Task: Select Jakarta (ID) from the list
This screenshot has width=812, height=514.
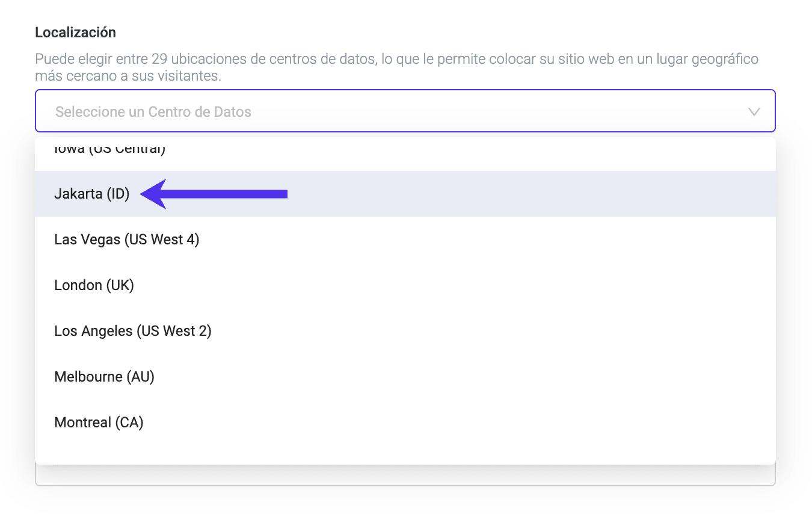Action: point(92,194)
